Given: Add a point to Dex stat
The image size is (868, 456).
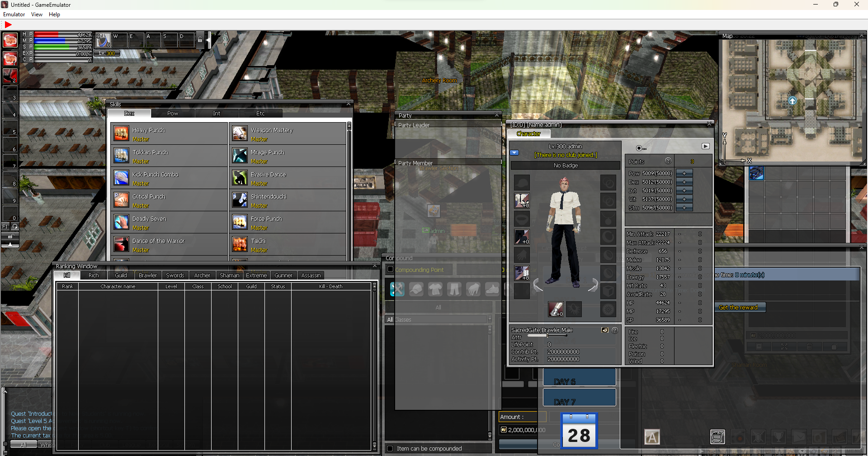Looking at the screenshot, I should (684, 182).
